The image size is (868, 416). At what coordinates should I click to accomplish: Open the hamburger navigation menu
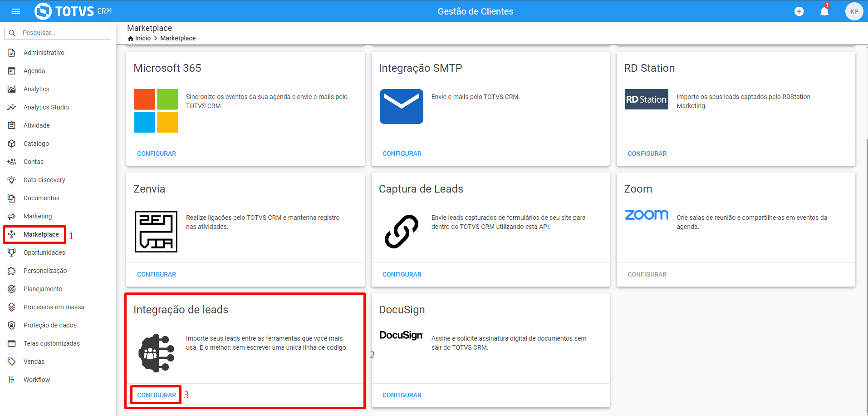[16, 11]
